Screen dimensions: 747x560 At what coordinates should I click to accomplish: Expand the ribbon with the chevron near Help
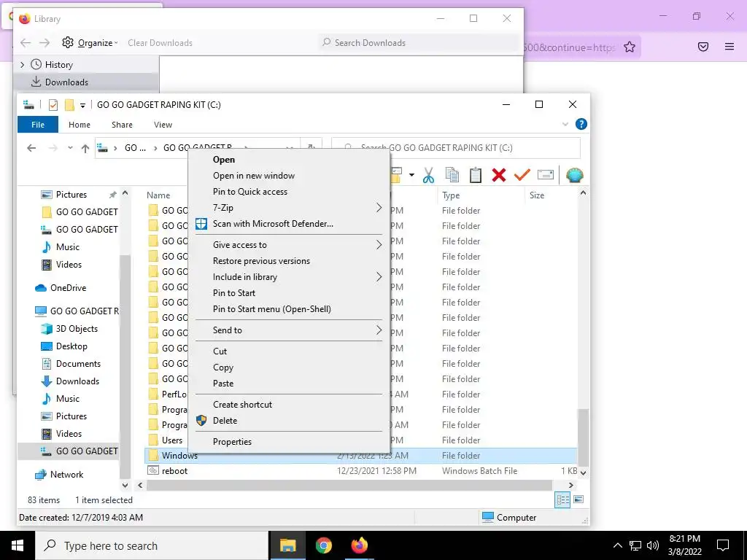[565, 124]
